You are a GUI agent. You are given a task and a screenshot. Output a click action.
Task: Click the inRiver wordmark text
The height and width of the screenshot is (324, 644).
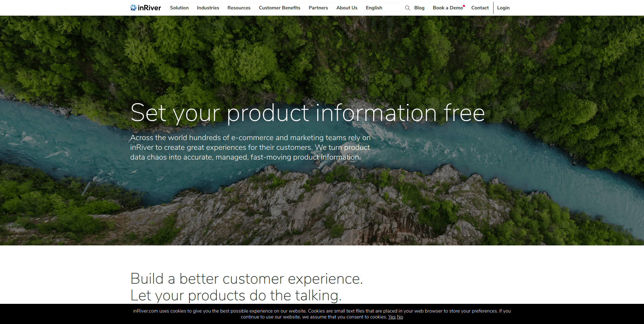click(149, 8)
